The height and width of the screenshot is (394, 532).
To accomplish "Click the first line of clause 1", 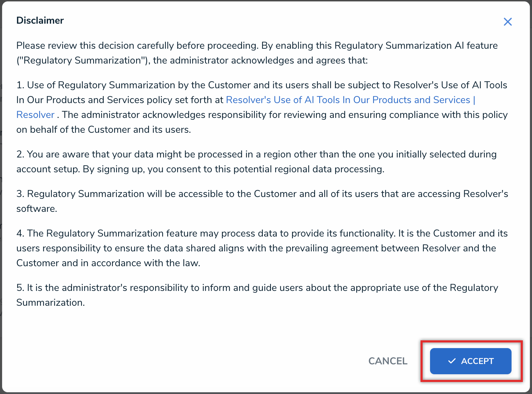I will coord(261,85).
